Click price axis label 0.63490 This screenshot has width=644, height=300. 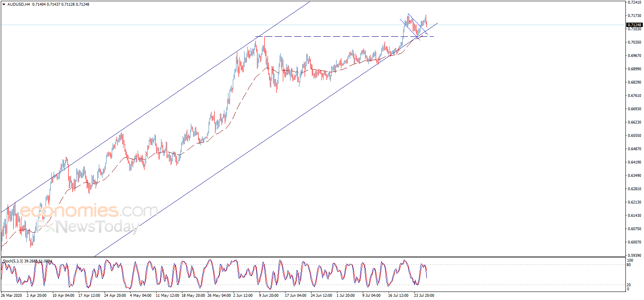click(635, 176)
